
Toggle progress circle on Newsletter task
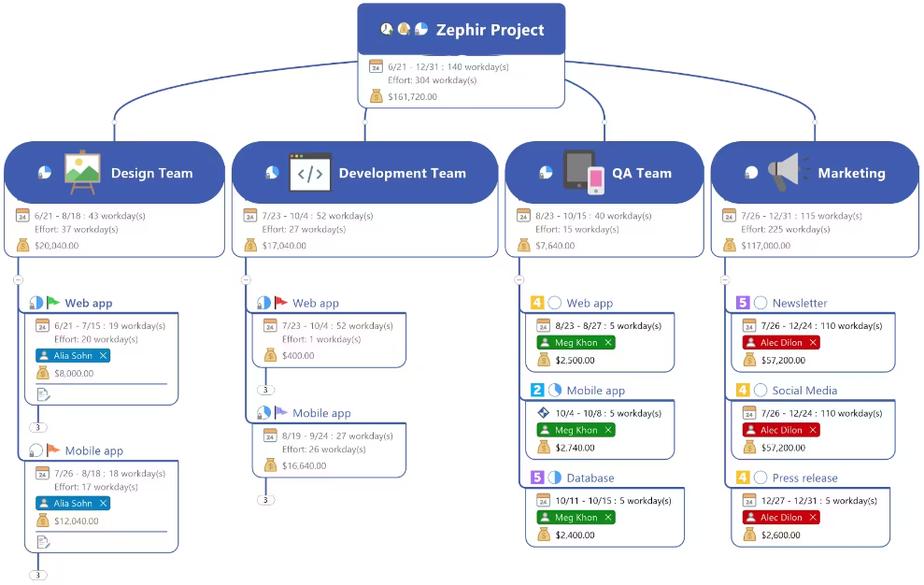pyautogui.click(x=761, y=303)
